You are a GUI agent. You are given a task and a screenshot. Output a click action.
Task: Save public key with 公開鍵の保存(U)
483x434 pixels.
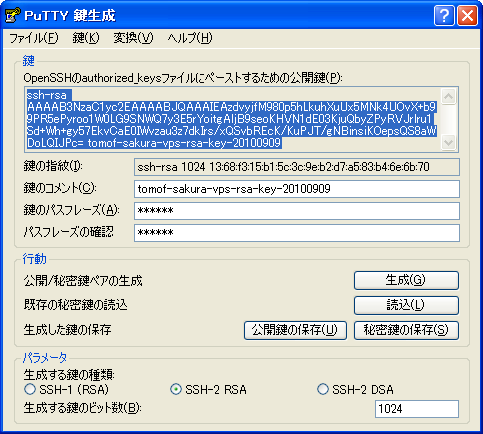[x=295, y=330]
